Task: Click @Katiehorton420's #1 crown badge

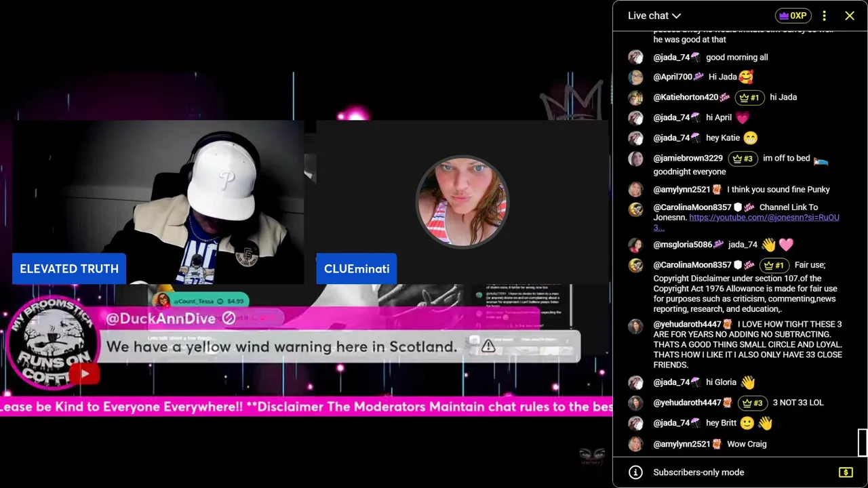Action: click(750, 98)
